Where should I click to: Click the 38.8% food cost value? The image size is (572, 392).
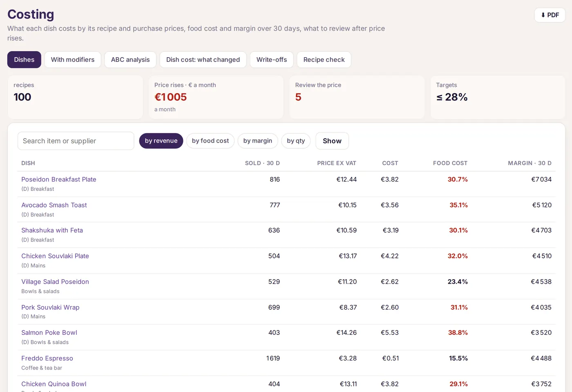458,333
